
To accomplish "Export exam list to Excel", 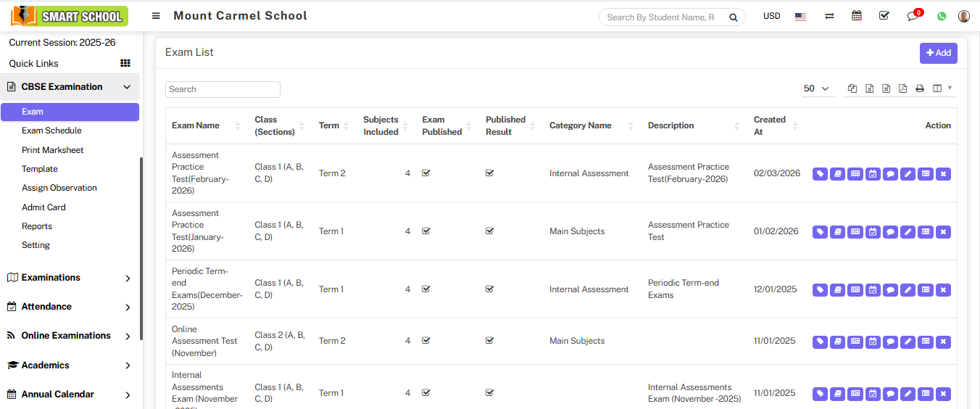I will click(869, 88).
